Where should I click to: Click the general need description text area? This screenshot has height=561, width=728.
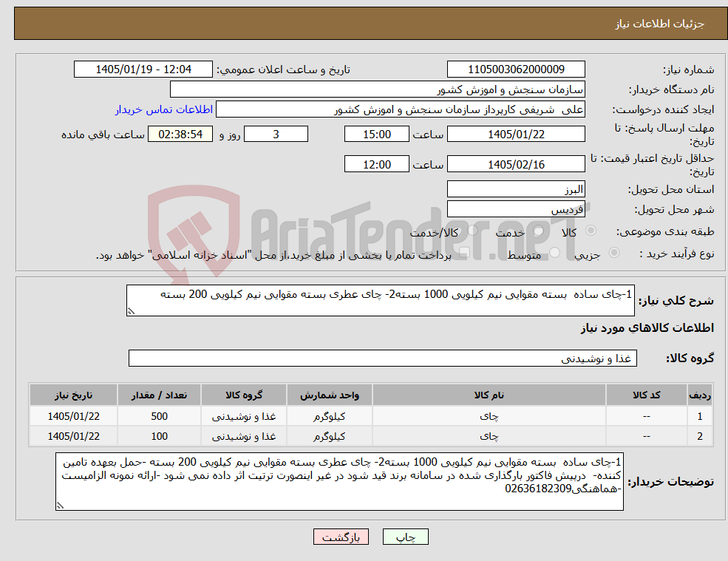pyautogui.click(x=380, y=301)
